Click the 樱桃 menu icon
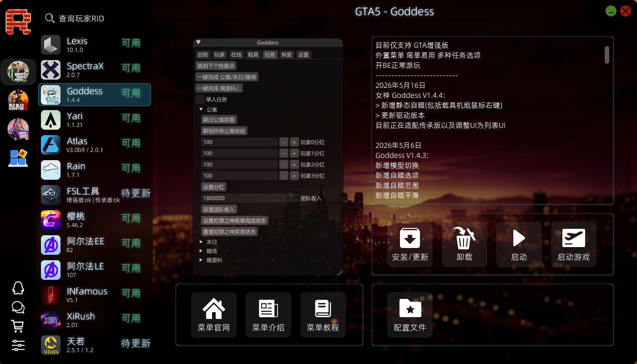Viewport: 637px width, 364px height. [x=51, y=220]
